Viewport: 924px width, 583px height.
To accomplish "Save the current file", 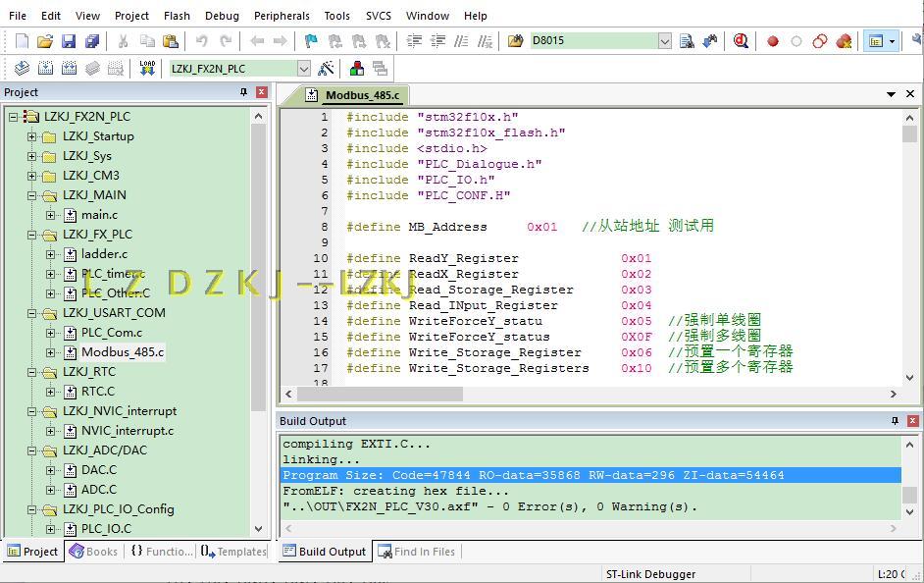I will [69, 40].
